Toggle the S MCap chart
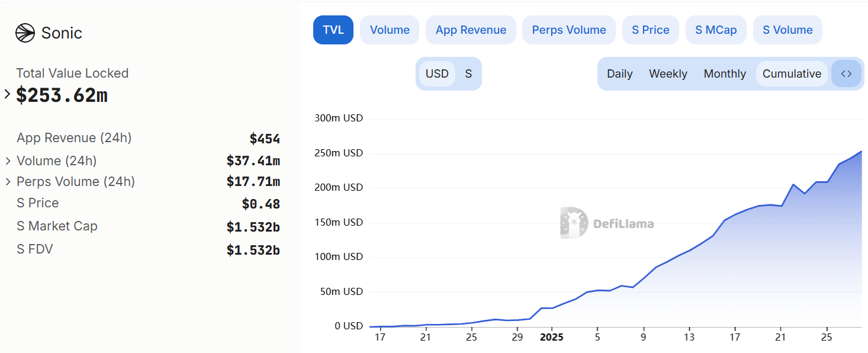This screenshot has height=353, width=868. pos(716,30)
